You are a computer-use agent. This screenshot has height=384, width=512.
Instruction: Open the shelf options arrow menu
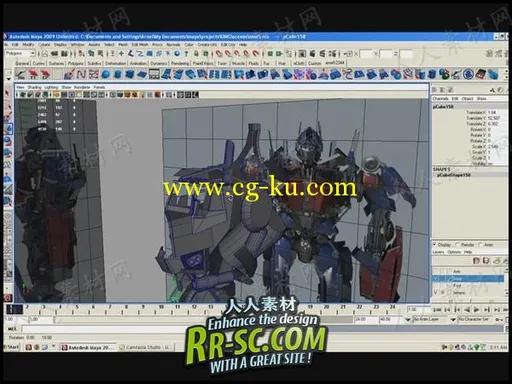click(9, 79)
